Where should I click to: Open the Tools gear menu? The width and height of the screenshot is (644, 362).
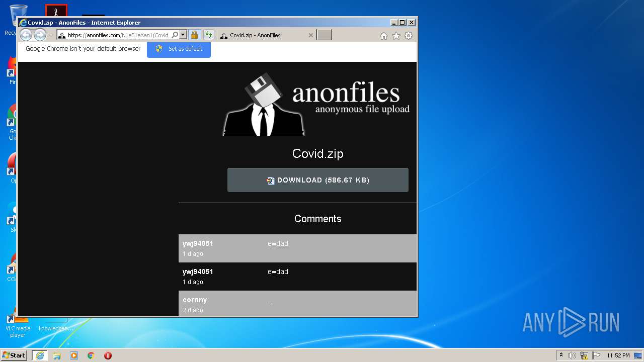(409, 36)
